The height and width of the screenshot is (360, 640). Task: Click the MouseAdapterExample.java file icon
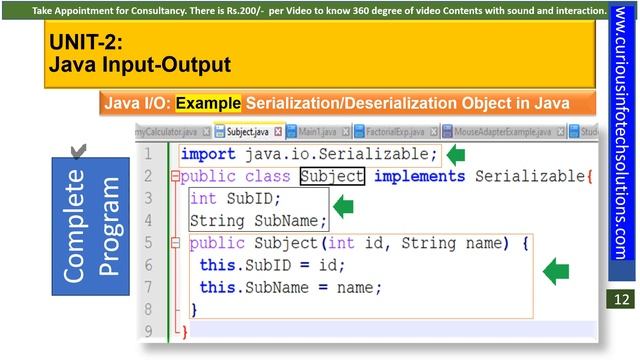coord(447,131)
